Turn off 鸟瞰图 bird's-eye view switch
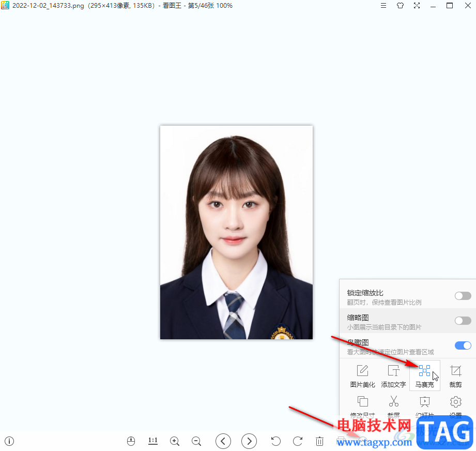 pyautogui.click(x=463, y=345)
